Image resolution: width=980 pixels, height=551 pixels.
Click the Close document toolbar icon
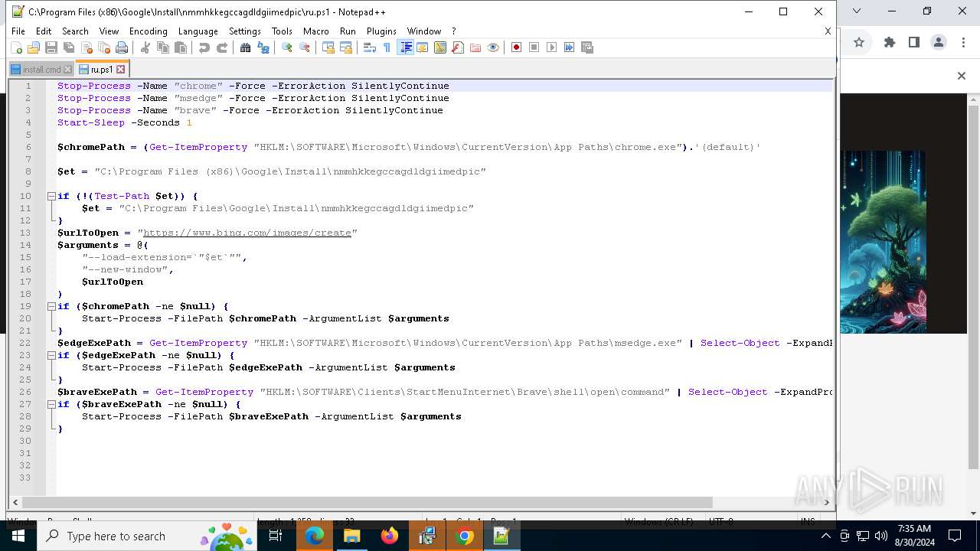tap(87, 47)
